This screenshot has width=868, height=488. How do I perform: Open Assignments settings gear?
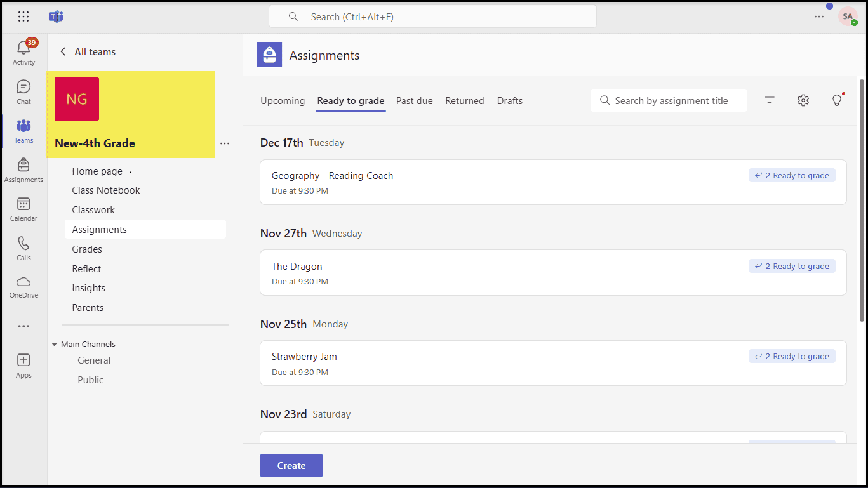(803, 100)
